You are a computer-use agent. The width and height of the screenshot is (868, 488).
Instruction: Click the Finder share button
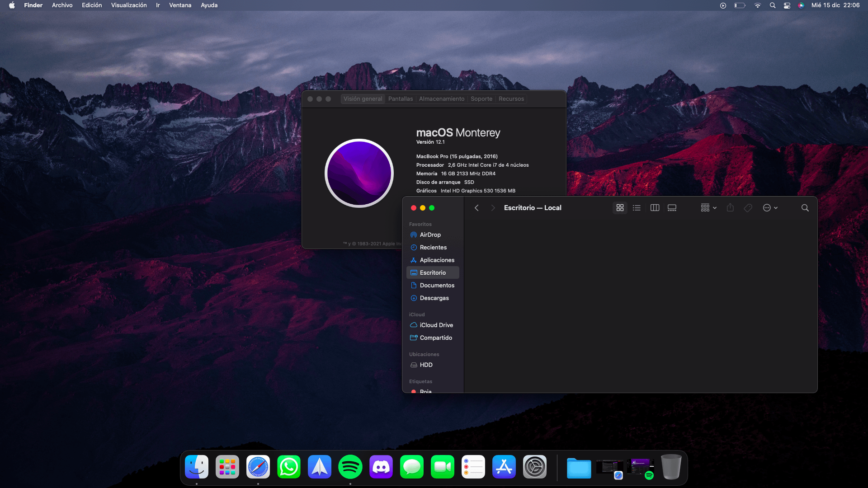730,208
